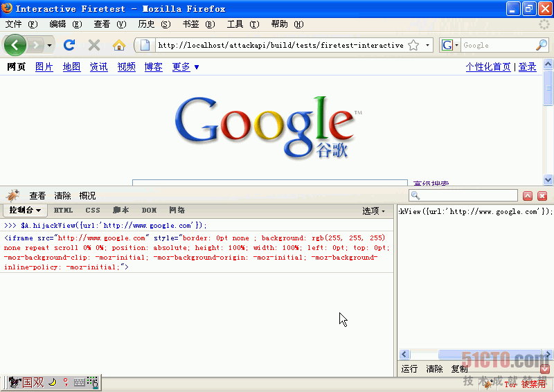Open the 编辑 (E) menu
The image size is (554, 392).
click(66, 24)
